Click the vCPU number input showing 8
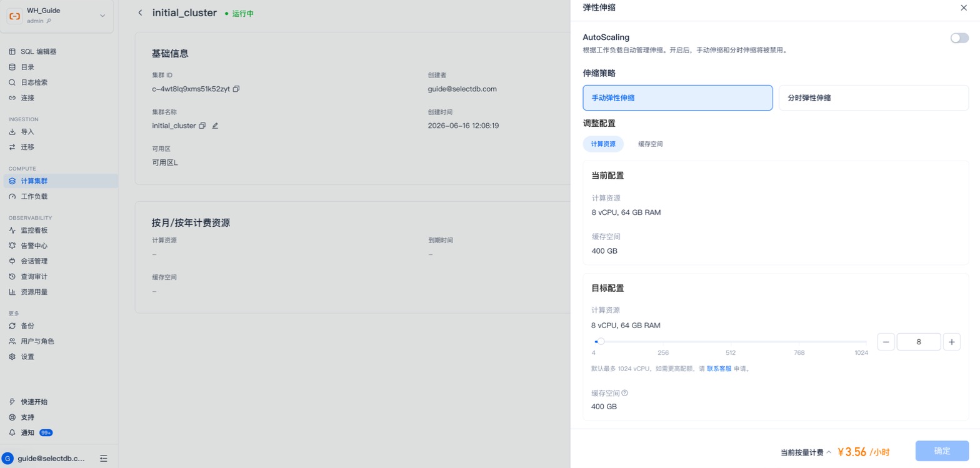Viewport: 980px width, 468px height. [x=919, y=342]
